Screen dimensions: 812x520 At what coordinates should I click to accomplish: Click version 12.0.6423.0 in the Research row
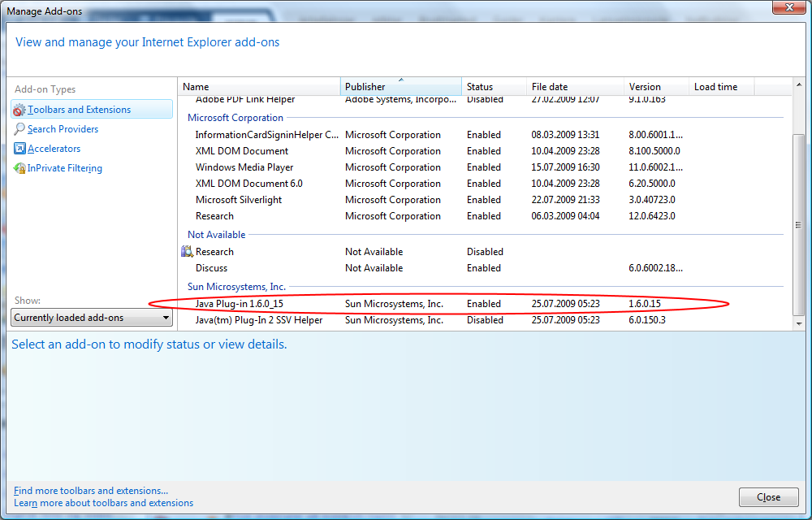652,216
